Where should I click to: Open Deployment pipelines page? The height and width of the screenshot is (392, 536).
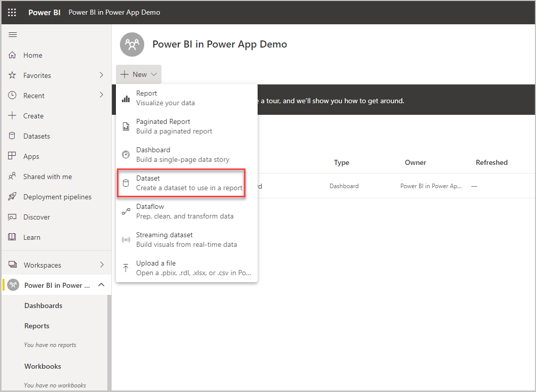(57, 197)
